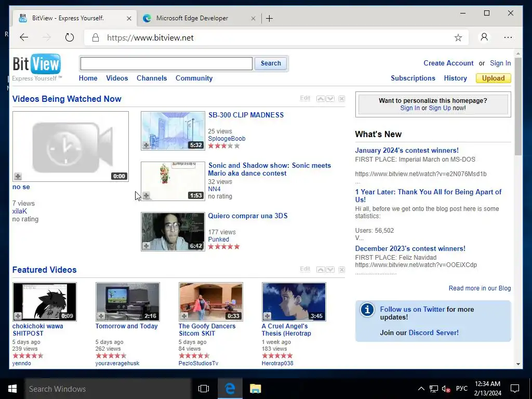Open Edge settings and more menu
Image resolution: width=532 pixels, height=399 pixels.
coord(508,37)
